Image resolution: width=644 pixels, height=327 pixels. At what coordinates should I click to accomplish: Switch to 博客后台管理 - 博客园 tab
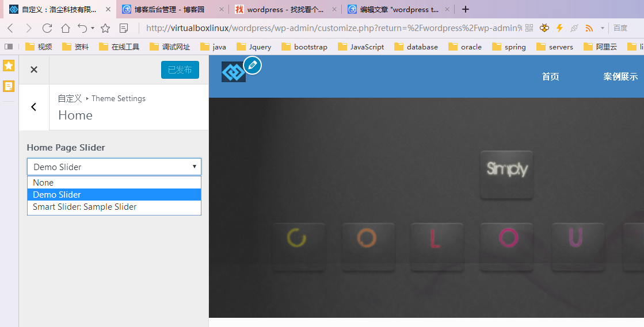click(173, 9)
